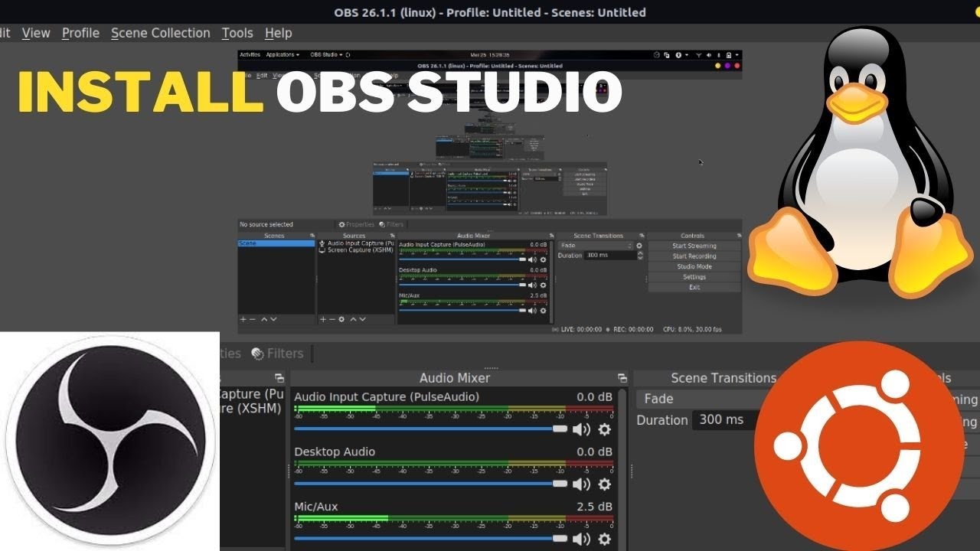Remove source with the previewed Sources minus icon
Screen dimensions: 980x551
click(x=332, y=319)
